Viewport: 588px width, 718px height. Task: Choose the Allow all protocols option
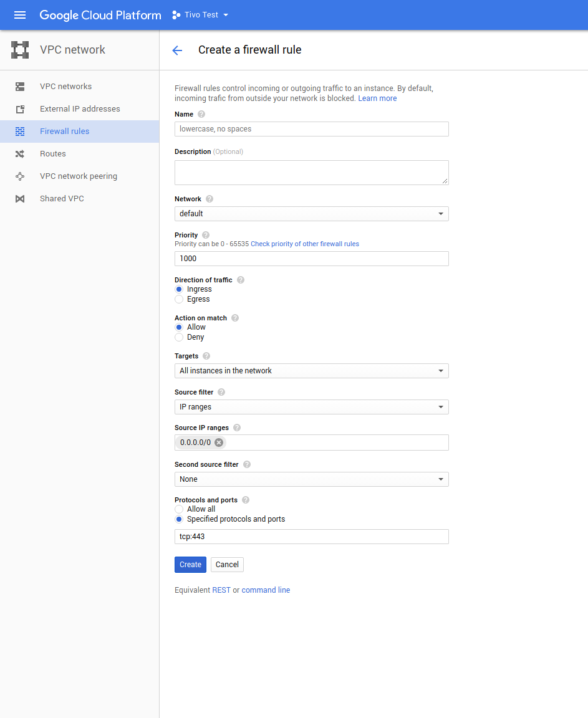pos(179,509)
